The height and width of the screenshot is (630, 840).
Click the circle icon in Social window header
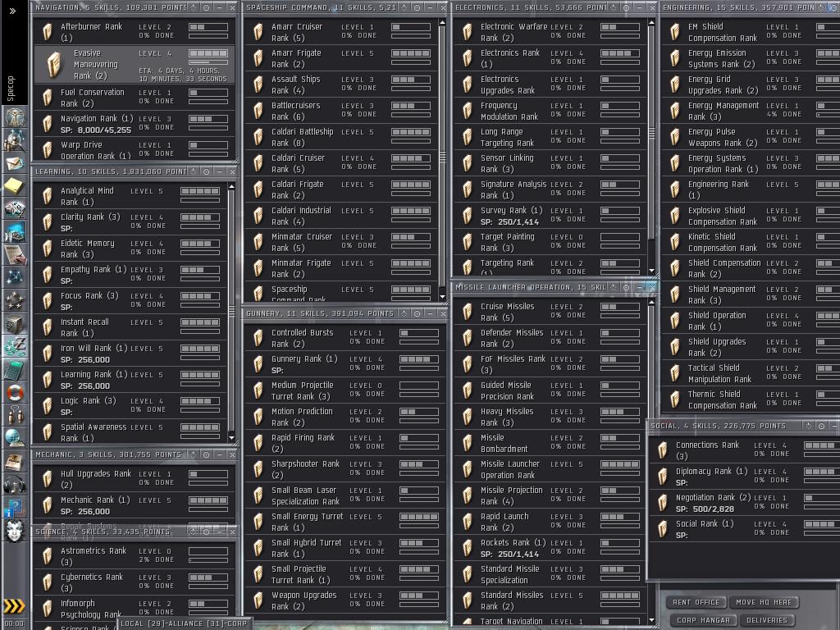(821, 426)
